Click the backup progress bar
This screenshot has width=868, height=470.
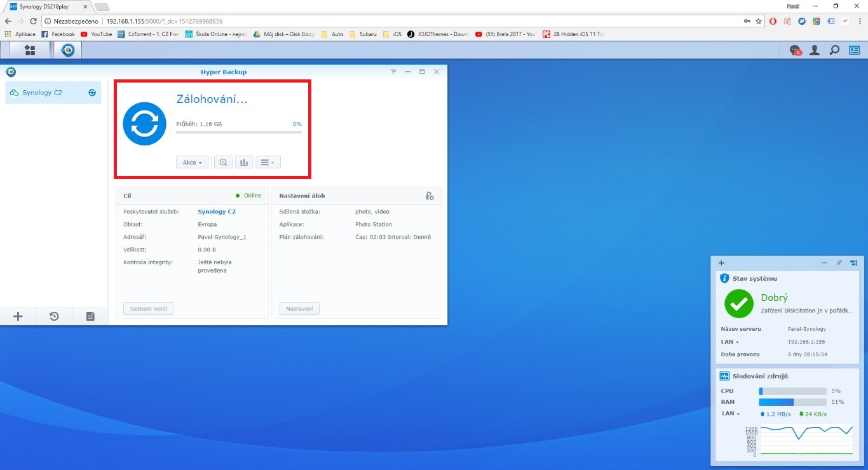[x=239, y=132]
